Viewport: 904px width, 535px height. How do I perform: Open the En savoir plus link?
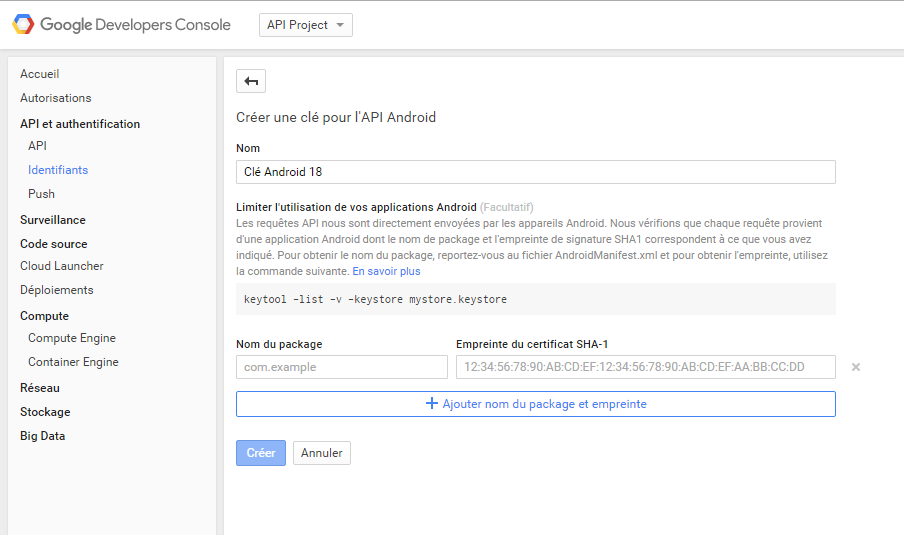[386, 272]
